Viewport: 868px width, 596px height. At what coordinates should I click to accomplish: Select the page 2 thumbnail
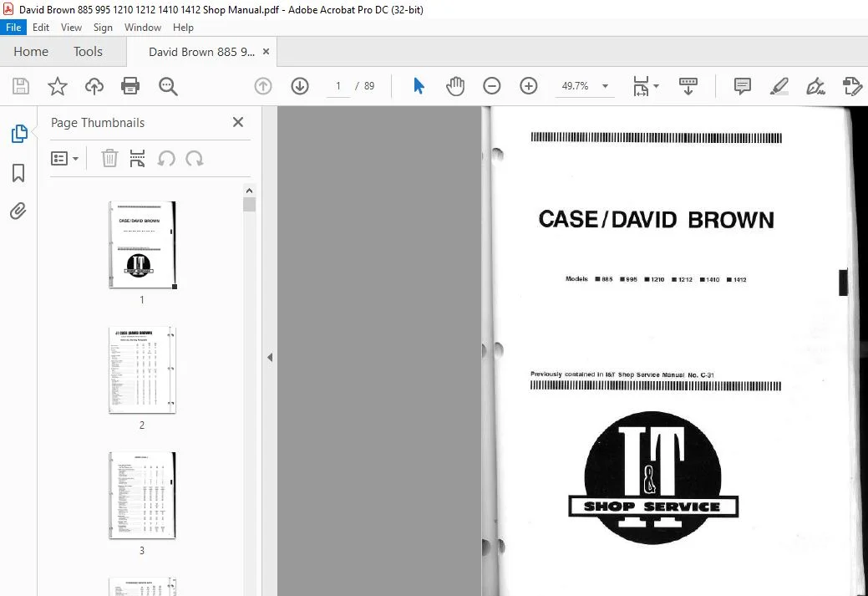142,370
